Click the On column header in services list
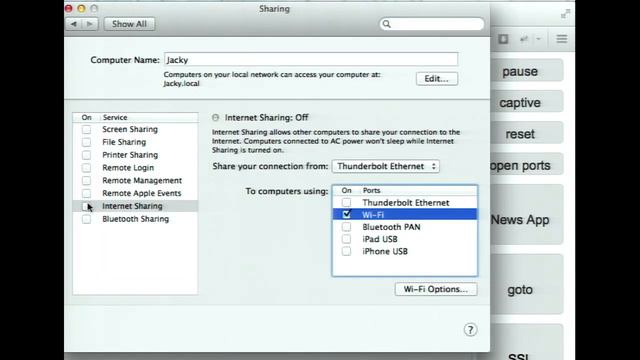This screenshot has height=360, width=640. click(87, 118)
